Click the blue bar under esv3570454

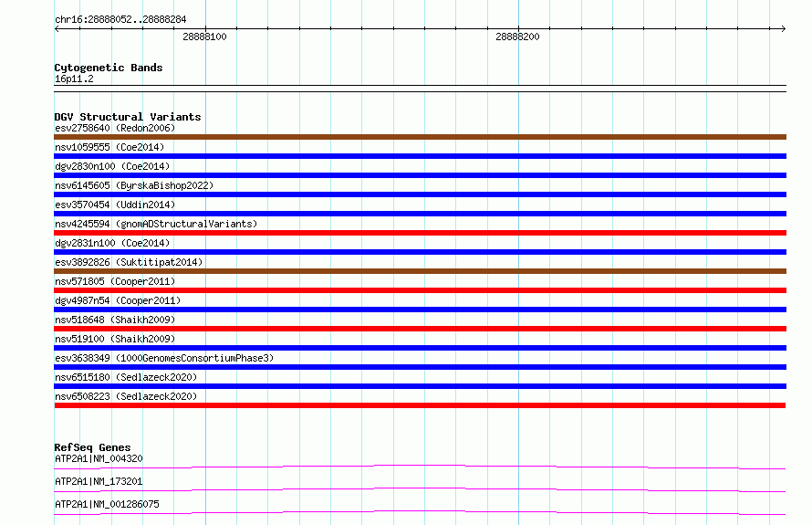pos(420,214)
